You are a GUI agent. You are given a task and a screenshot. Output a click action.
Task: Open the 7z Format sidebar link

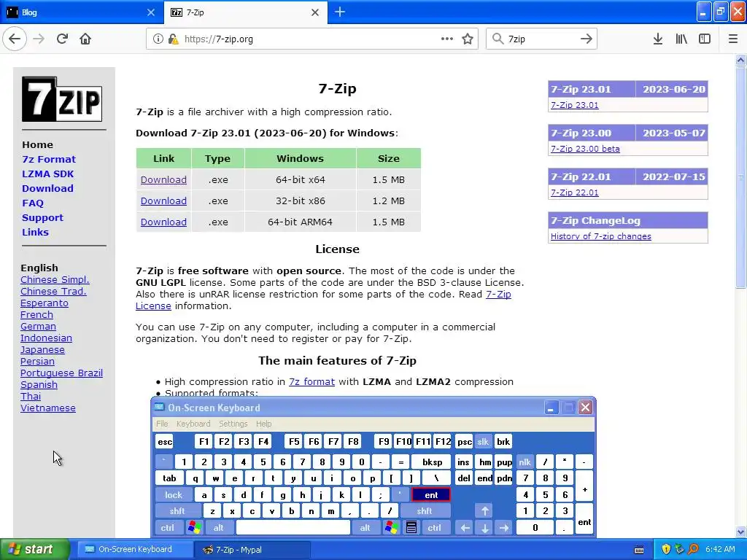[x=49, y=159]
